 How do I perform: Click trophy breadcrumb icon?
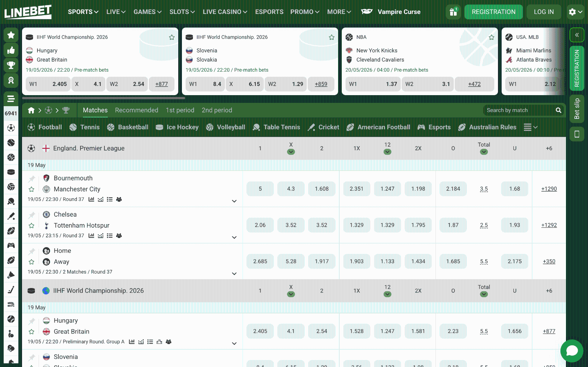[x=66, y=110]
